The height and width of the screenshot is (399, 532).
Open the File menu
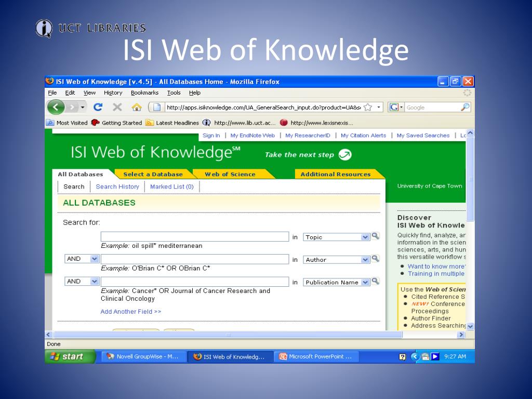click(x=52, y=92)
